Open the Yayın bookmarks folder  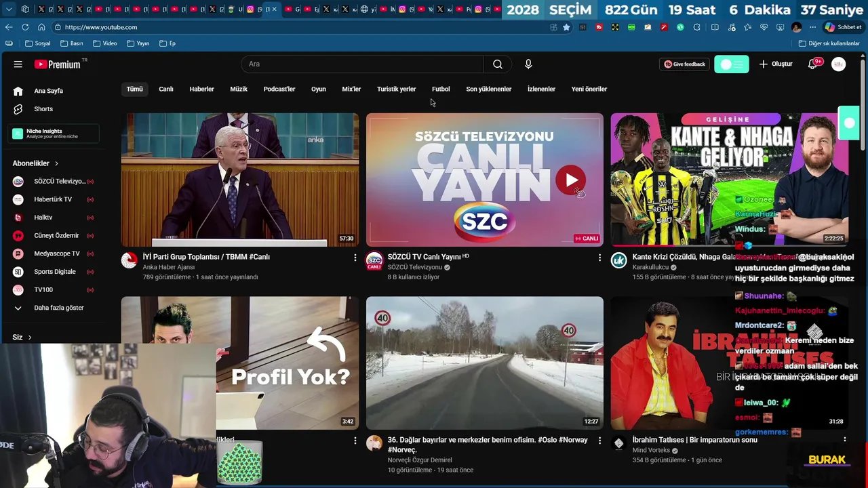138,43
